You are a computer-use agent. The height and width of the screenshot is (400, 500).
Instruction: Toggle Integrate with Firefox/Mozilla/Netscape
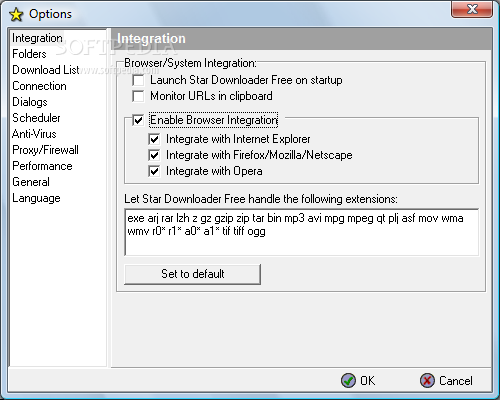pyautogui.click(x=154, y=155)
